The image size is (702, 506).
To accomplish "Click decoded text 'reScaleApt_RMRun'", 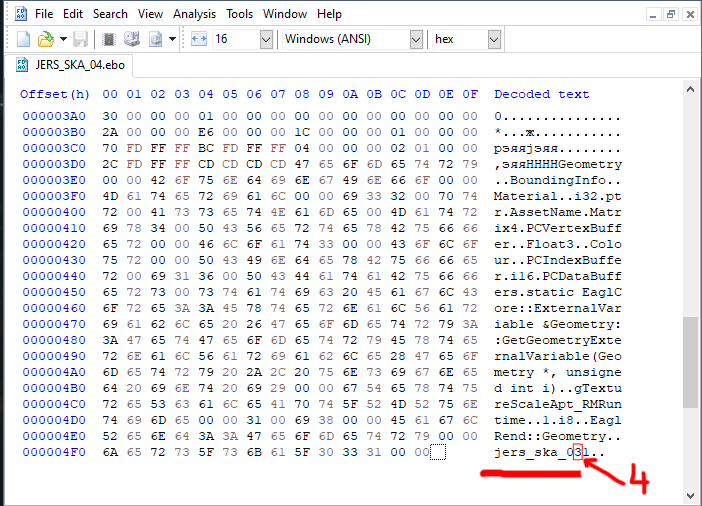I will pyautogui.click(x=557, y=404).
